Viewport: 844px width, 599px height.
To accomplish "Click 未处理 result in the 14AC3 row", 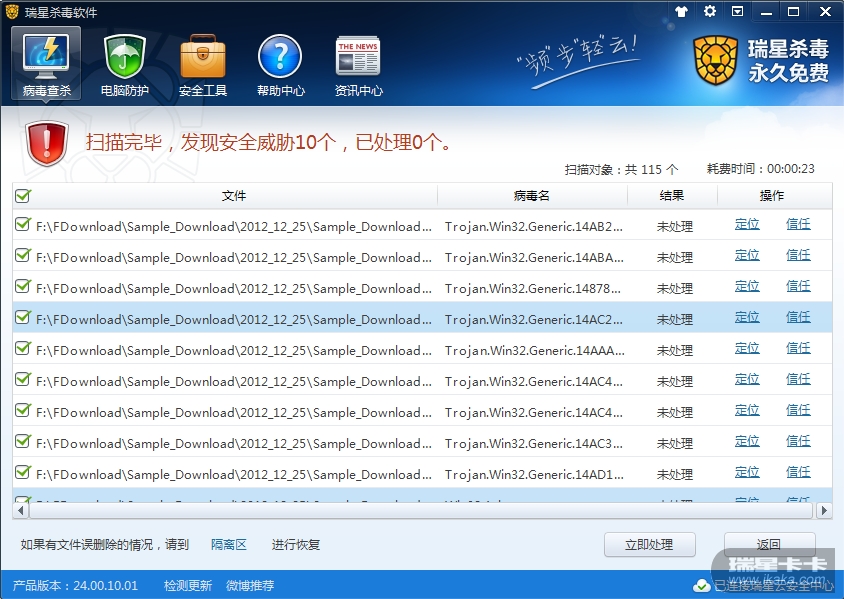I will 674,443.
